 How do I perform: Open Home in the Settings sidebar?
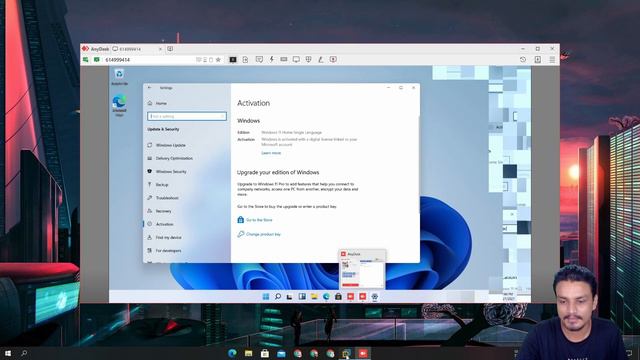click(x=157, y=103)
